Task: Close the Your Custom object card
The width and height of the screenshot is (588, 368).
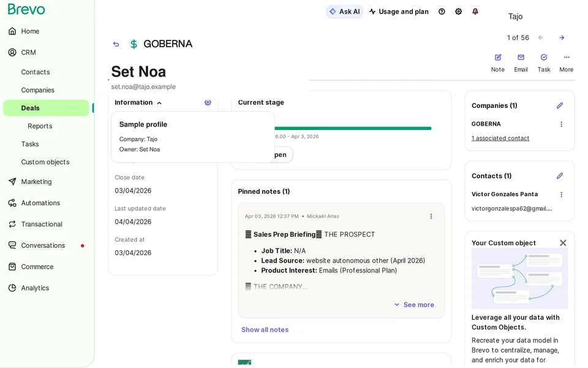Action: [563, 243]
